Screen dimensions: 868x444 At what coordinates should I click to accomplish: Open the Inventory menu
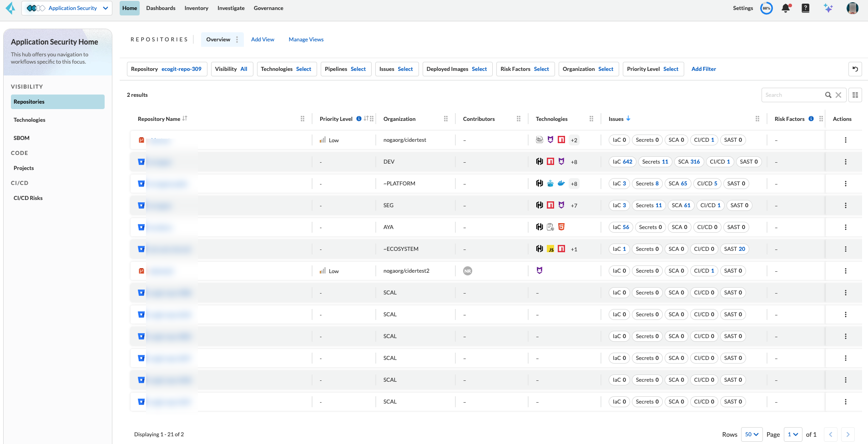197,8
